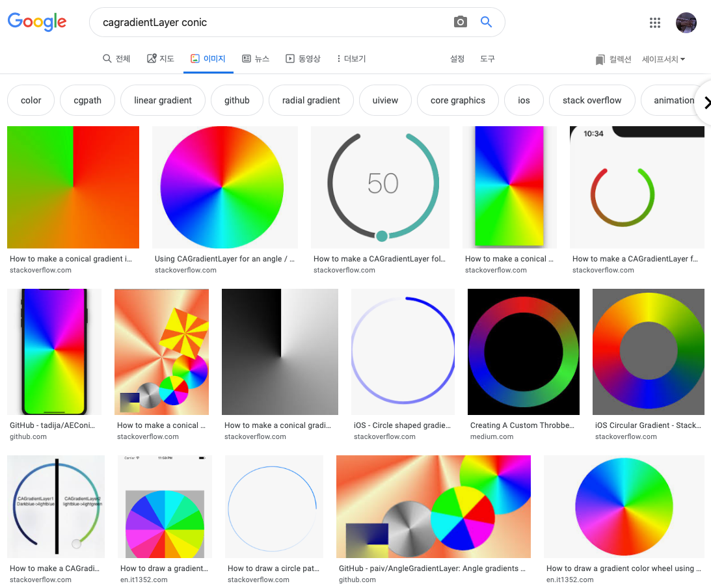711x588 pixels.
Task: Filter by the github chip
Action: [x=237, y=100]
